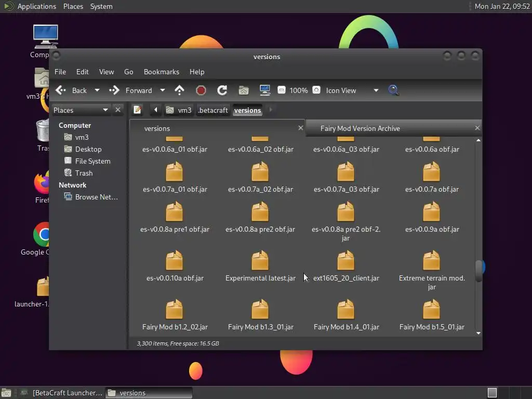Select es-v0.0.7a_02 obf.jar file
532x399 pixels.
click(x=260, y=178)
